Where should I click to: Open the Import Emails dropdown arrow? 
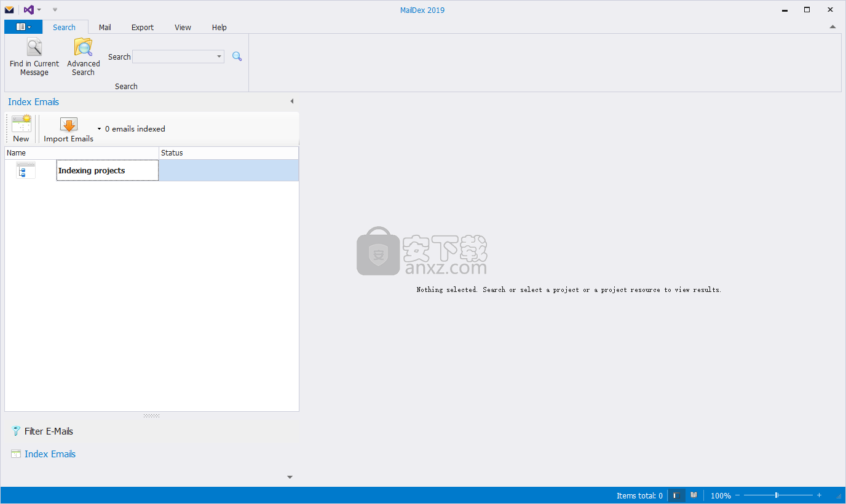tap(99, 129)
